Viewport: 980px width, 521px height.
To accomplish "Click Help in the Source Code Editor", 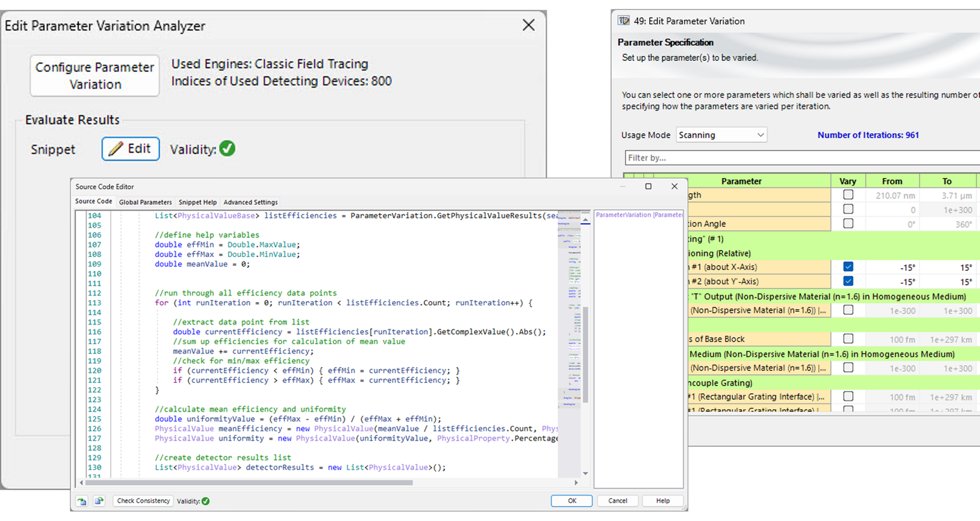I will click(663, 501).
